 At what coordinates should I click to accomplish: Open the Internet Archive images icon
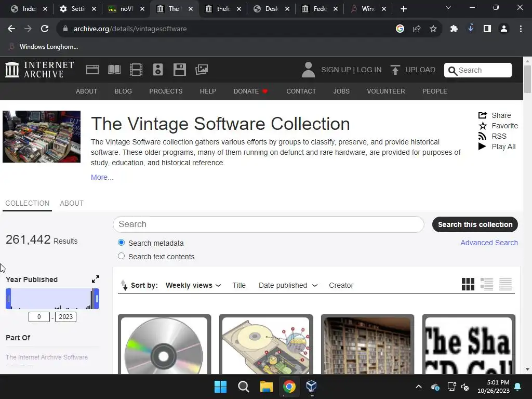[x=202, y=70]
